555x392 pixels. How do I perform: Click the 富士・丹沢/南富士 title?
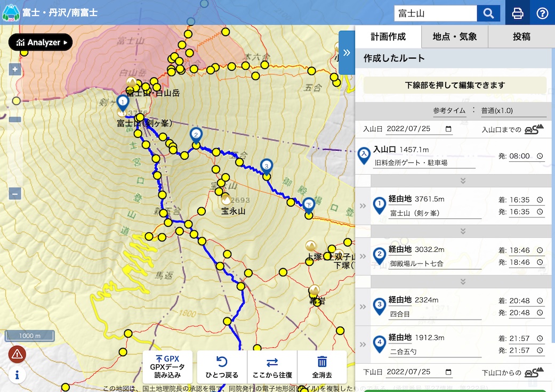pos(60,13)
